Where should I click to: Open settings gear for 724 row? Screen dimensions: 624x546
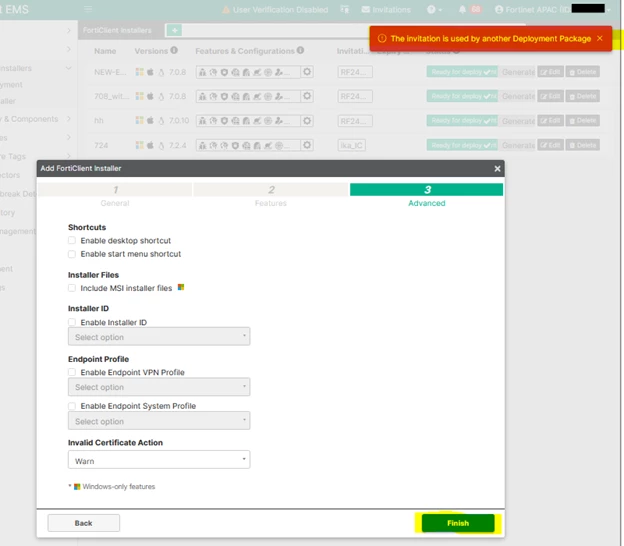pos(307,145)
